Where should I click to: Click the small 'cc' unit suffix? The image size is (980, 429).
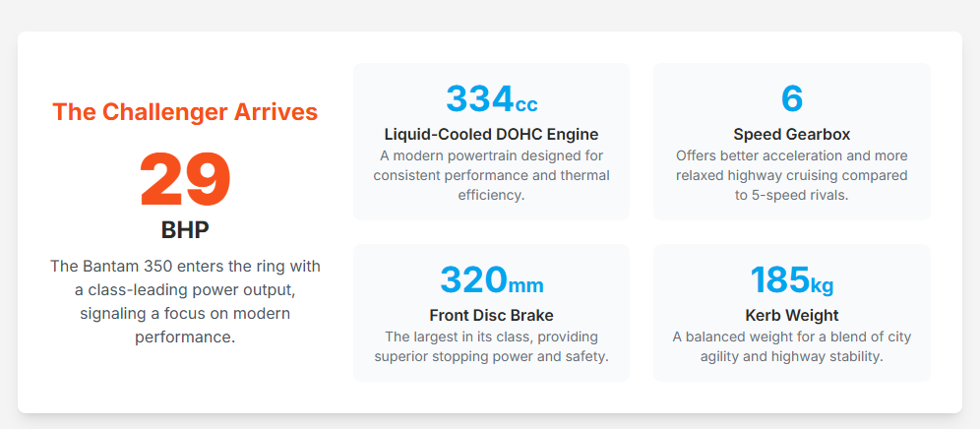click(x=526, y=103)
